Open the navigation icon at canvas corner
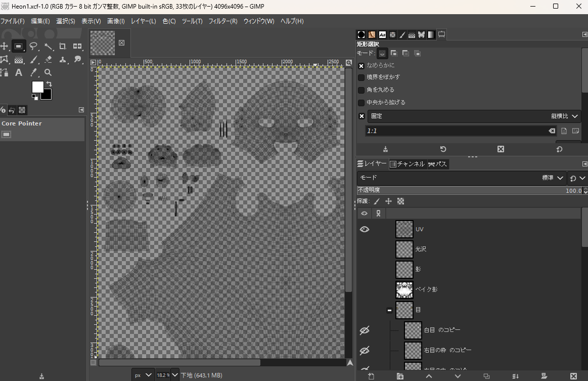Screen dimensions: 588x381 coord(350,363)
